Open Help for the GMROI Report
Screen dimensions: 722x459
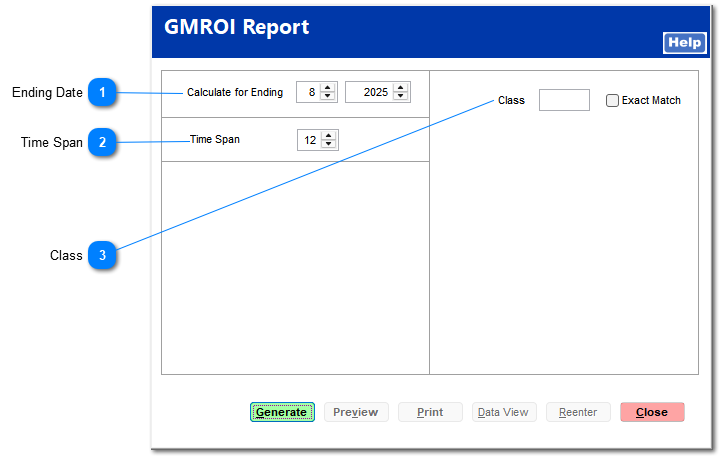(x=684, y=43)
